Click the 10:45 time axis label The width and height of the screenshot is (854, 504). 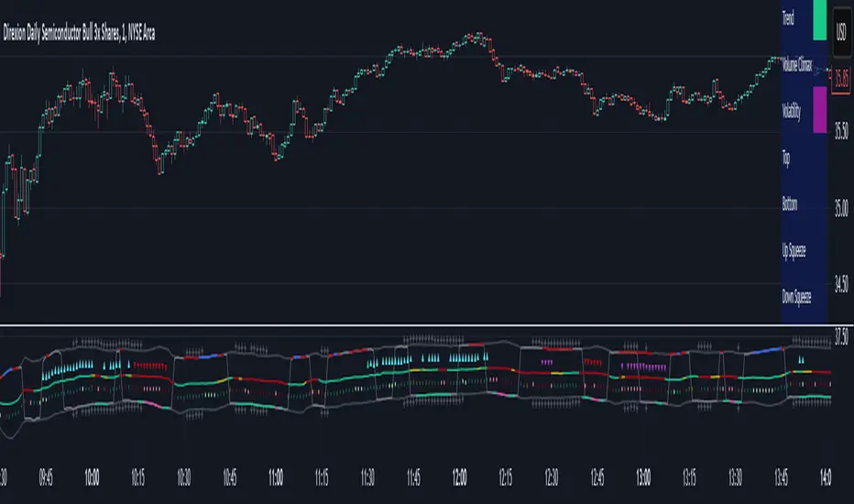point(230,477)
